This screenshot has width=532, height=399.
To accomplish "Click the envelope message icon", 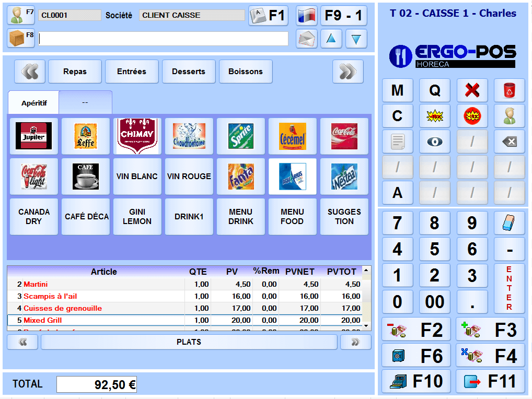I will coord(307,39).
